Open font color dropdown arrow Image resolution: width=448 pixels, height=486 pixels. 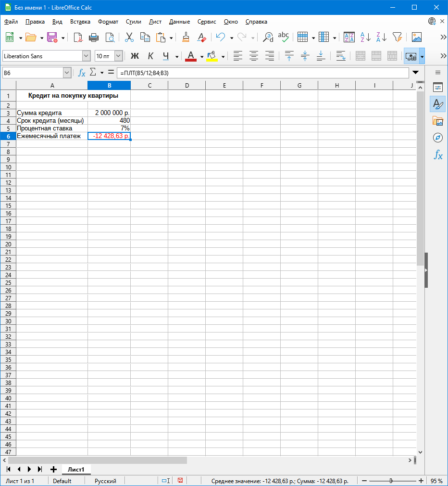202,57
